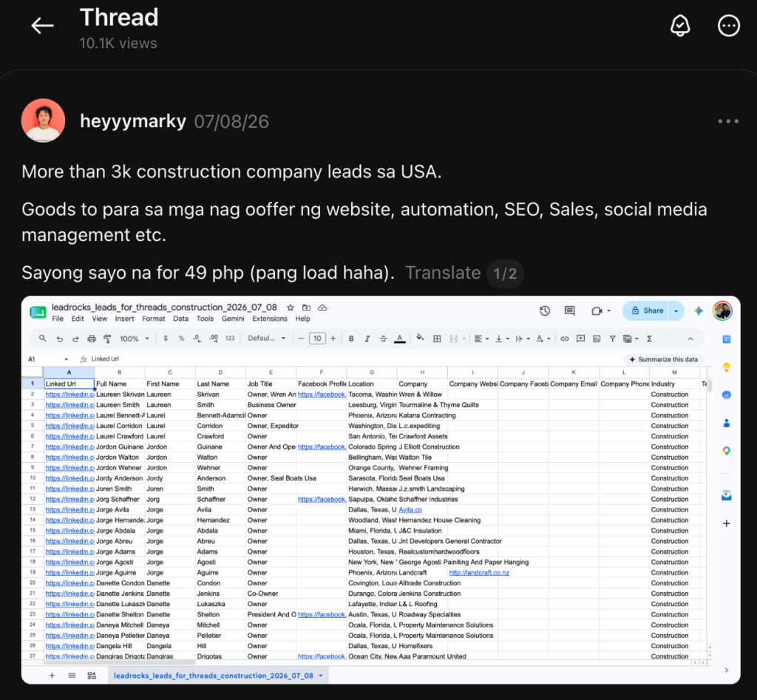Toggle strikethrough formatting
This screenshot has width=757, height=700.
click(x=384, y=339)
